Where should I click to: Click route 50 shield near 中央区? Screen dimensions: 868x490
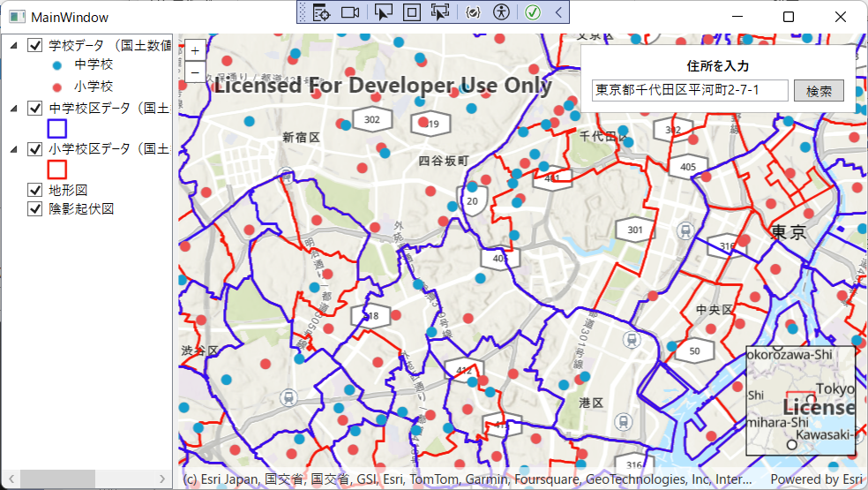[x=695, y=351]
